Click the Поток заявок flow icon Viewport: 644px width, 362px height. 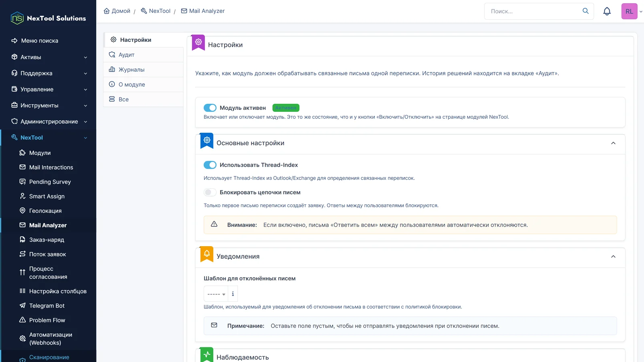tap(23, 254)
